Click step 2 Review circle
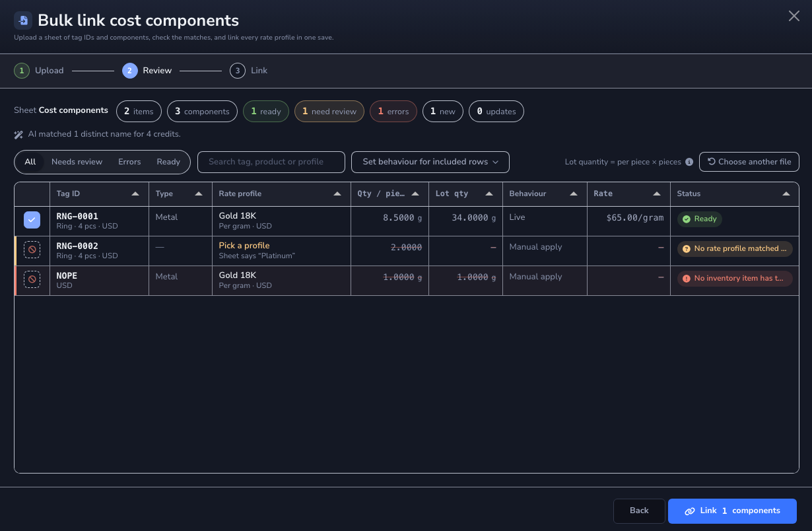812x531 pixels. [x=130, y=71]
